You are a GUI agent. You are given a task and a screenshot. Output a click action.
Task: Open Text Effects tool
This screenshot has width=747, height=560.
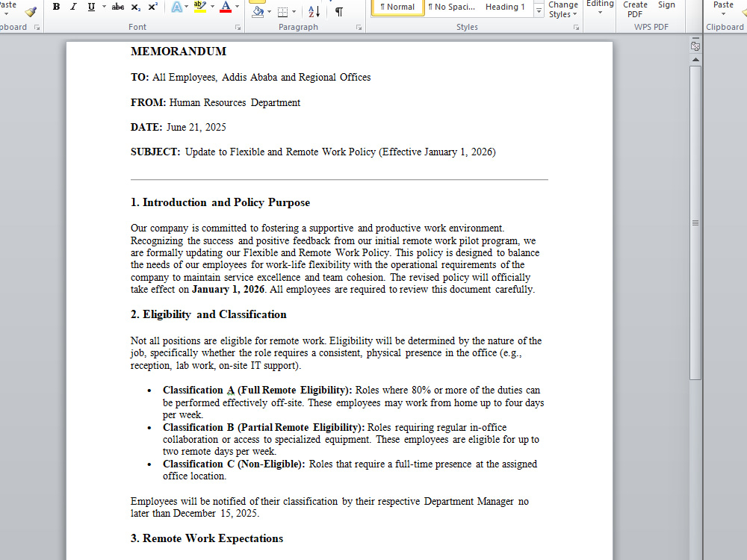pos(177,7)
